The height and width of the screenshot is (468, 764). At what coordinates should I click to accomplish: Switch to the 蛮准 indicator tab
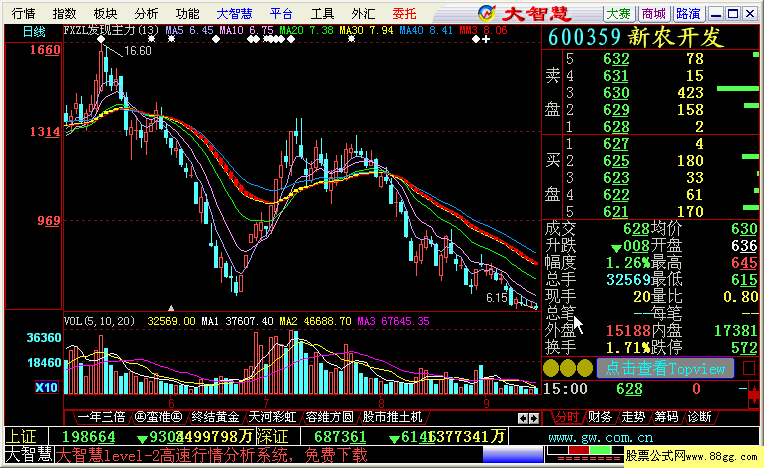(158, 417)
